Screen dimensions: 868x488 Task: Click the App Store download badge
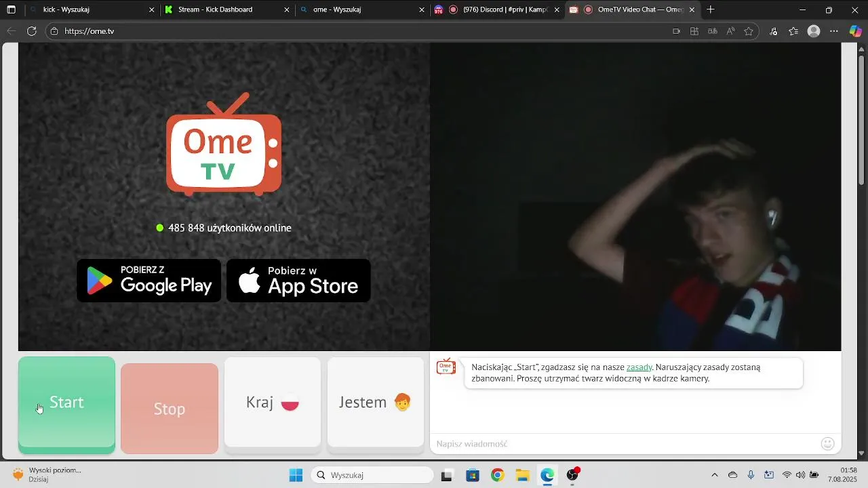298,281
